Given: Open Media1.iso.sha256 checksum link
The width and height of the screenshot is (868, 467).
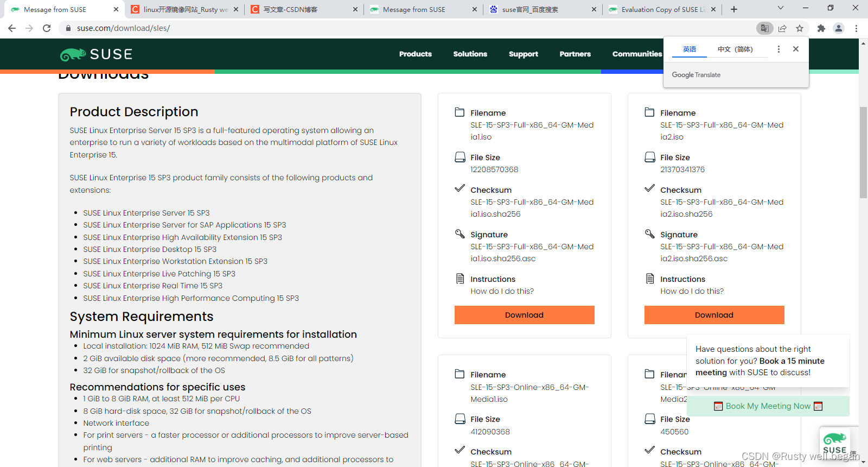Looking at the screenshot, I should (x=532, y=208).
